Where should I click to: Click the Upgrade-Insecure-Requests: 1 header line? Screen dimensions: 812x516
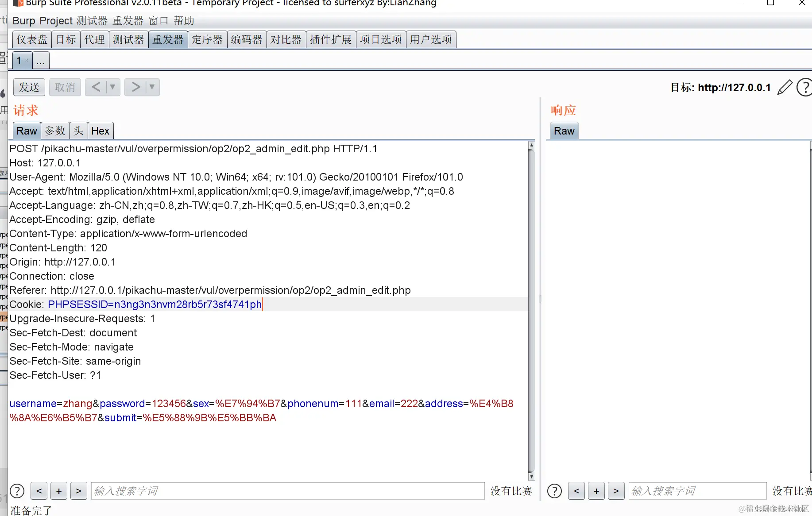(82, 319)
